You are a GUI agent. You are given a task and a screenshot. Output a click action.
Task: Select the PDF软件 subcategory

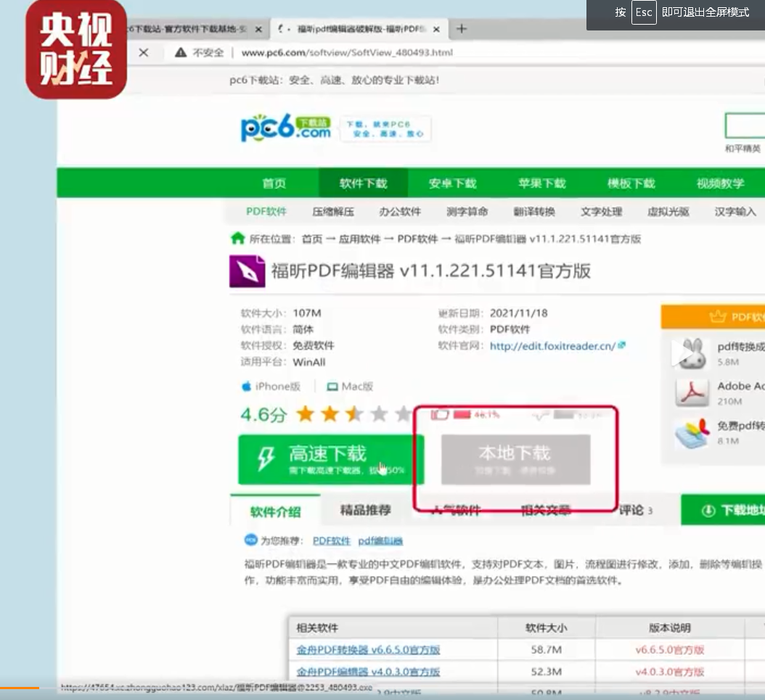266,212
